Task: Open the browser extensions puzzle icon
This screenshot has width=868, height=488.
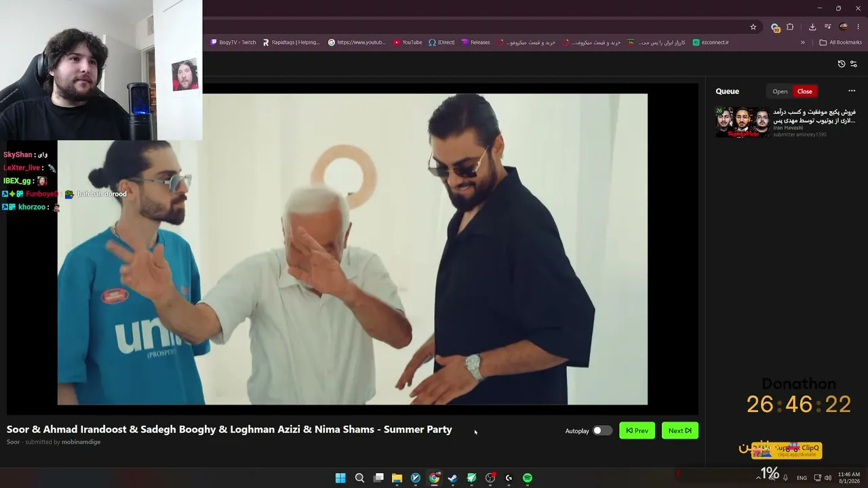Action: click(790, 27)
